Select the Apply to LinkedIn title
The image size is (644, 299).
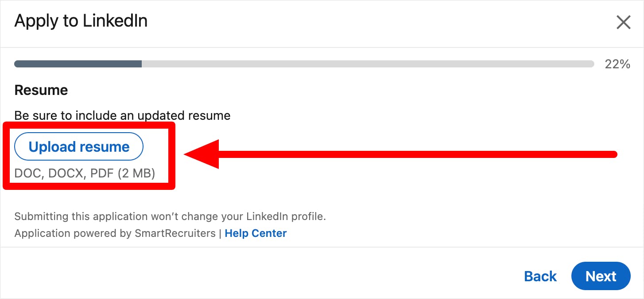(x=81, y=20)
